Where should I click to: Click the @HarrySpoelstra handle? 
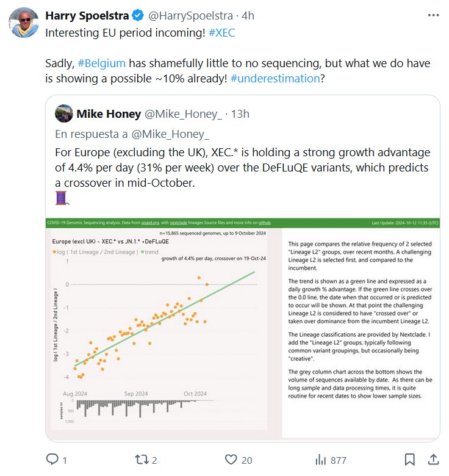185,14
